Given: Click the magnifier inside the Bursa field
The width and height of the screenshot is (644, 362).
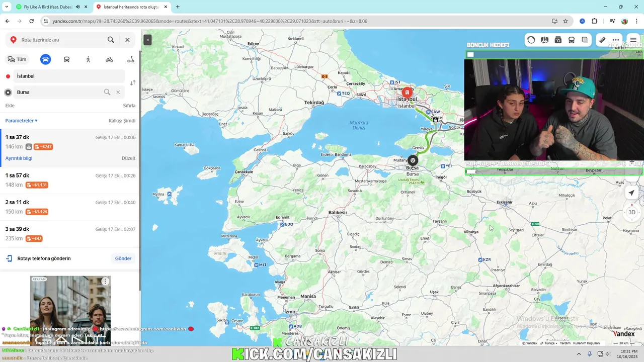Looking at the screenshot, I should (107, 92).
